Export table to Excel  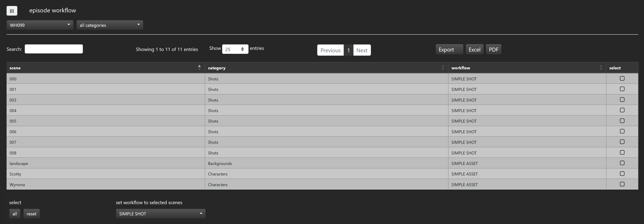(x=474, y=49)
